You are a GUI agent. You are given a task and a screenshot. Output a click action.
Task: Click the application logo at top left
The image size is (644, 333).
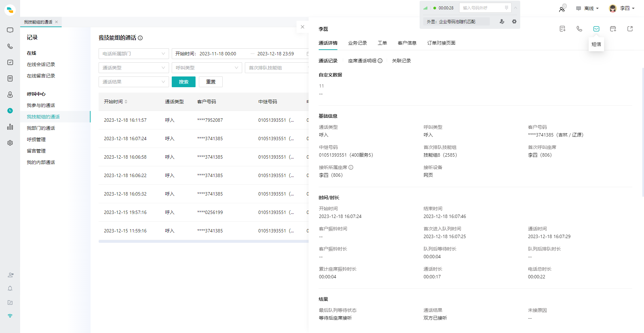point(10,10)
